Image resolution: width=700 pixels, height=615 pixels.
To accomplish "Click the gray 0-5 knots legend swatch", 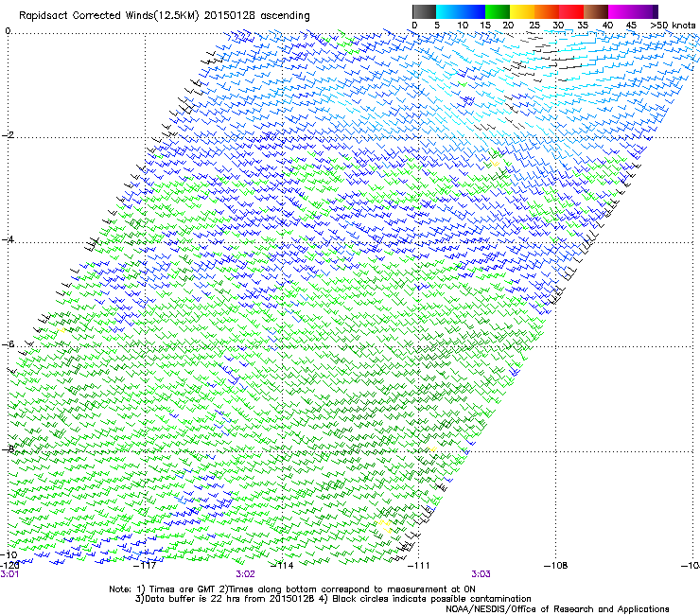I will point(424,11).
